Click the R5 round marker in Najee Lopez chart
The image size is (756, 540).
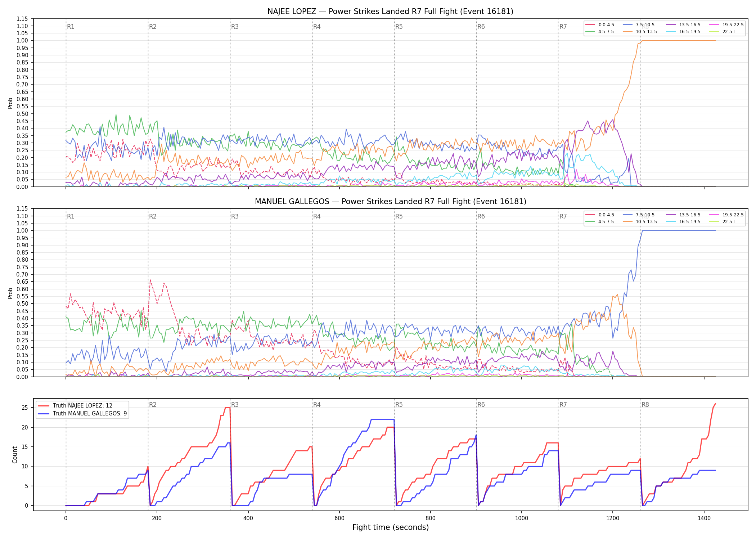coord(399,27)
